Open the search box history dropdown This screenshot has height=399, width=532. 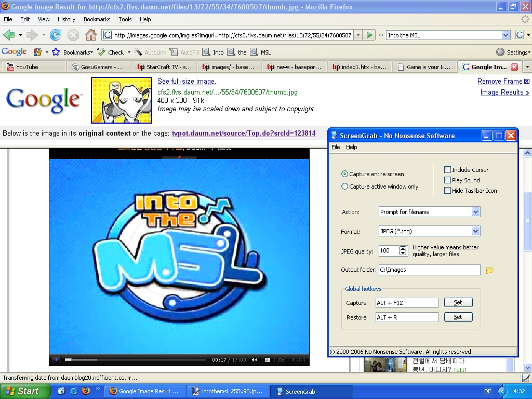506,35
